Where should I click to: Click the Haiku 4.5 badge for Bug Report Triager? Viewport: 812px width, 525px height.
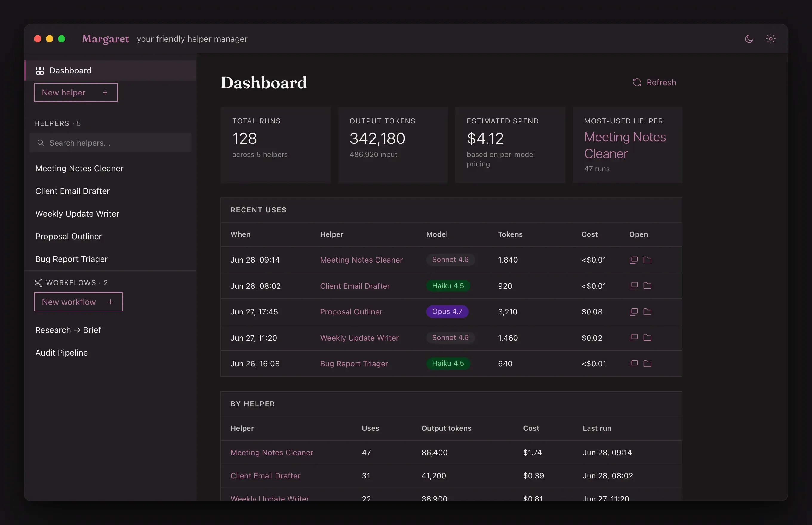click(x=448, y=363)
